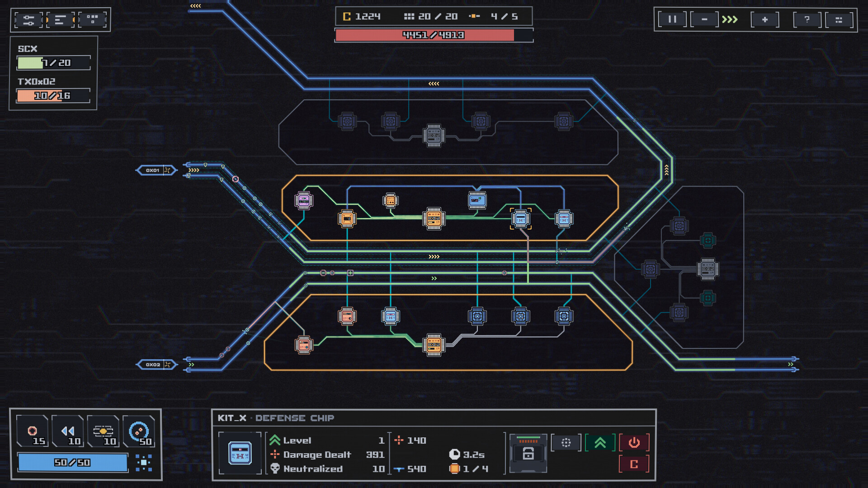Click the 4 / 5 counter

(x=494, y=17)
